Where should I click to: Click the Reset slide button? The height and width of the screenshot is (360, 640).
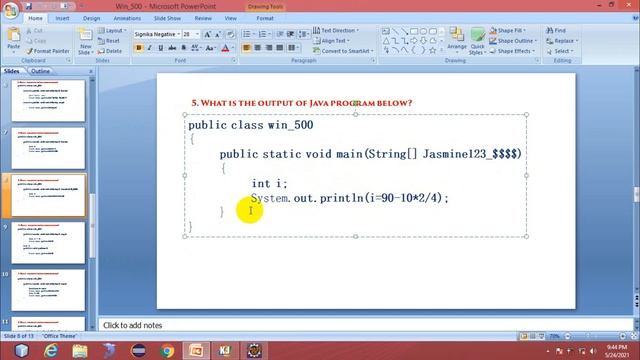tap(109, 41)
